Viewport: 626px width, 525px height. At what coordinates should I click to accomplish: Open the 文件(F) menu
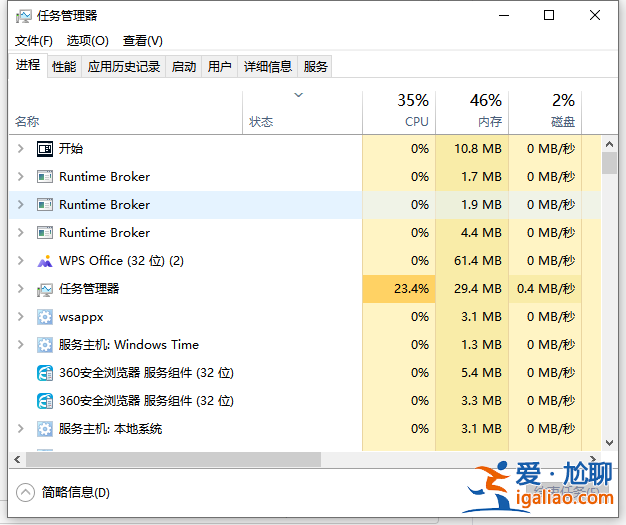tap(34, 41)
